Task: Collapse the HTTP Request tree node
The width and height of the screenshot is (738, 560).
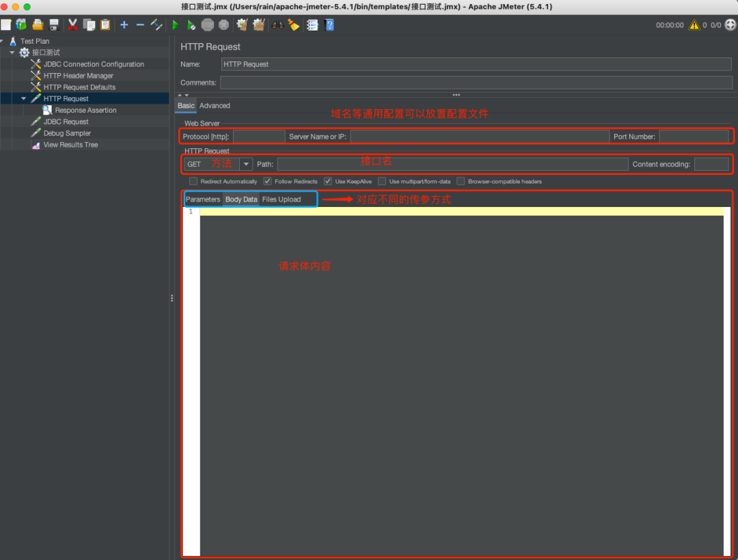Action: [x=24, y=98]
